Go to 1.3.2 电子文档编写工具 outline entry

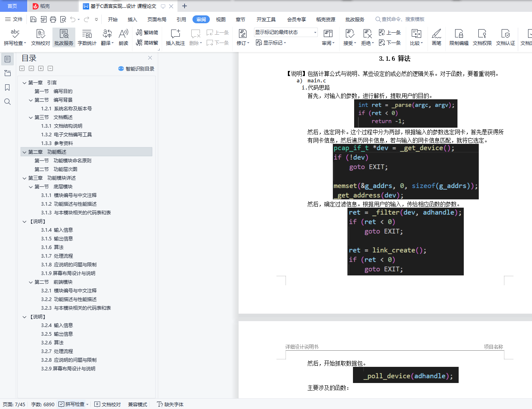coord(67,135)
